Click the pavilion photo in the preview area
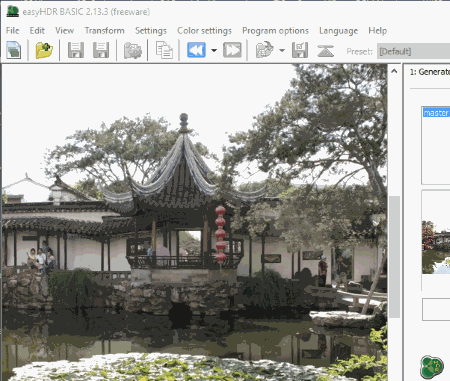450x381 pixels. pyautogui.click(x=194, y=222)
